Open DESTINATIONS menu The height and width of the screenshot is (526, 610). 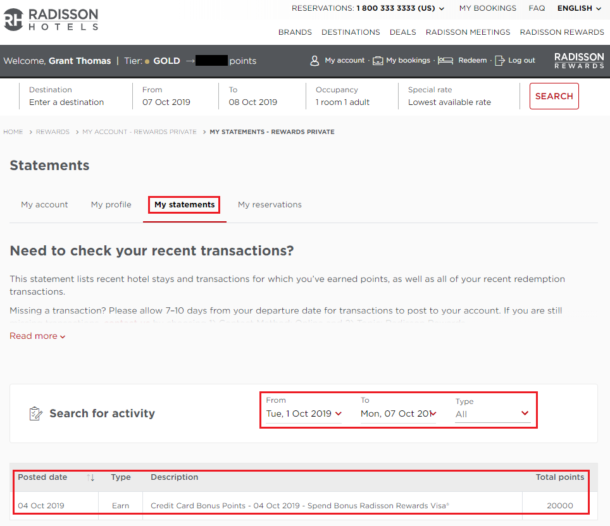[x=351, y=32]
